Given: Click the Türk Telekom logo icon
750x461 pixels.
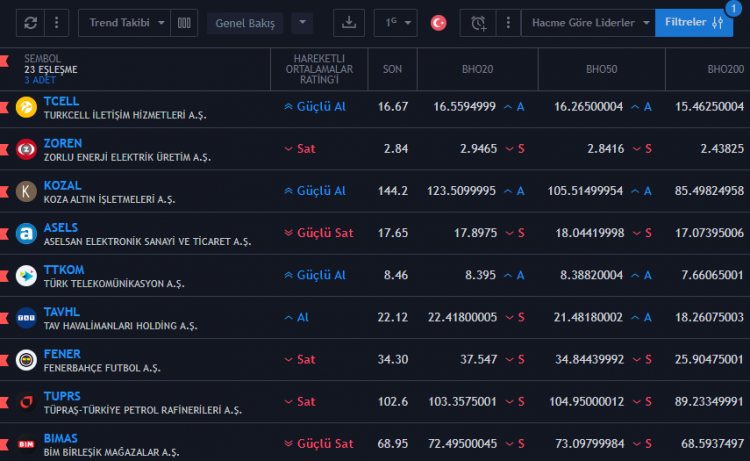Looking at the screenshot, I should click(x=26, y=275).
